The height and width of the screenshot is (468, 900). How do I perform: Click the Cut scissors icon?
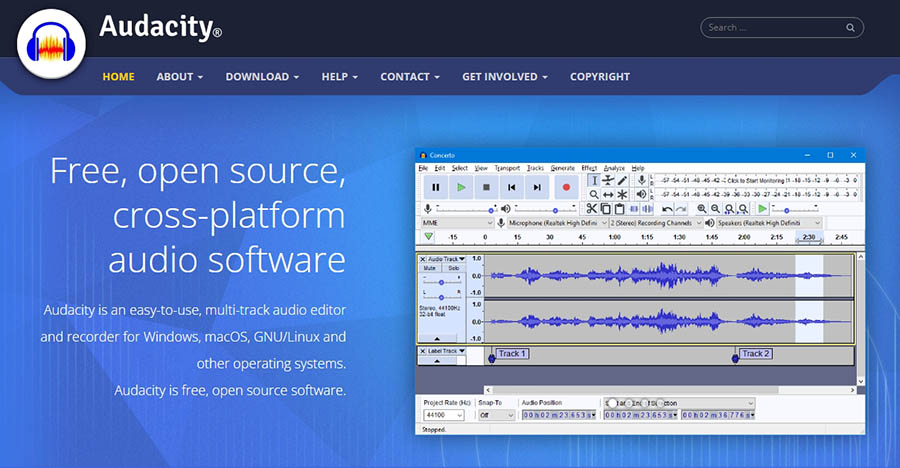(x=591, y=208)
